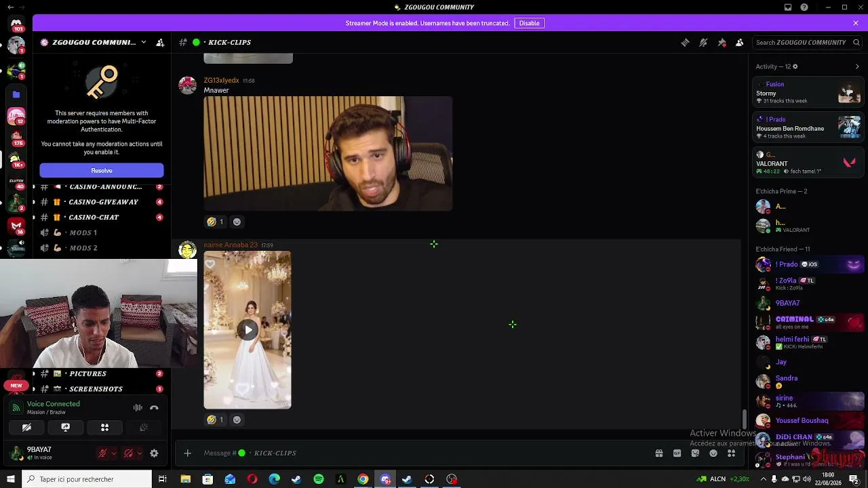Open the apps launcher in message bar
Screen dimensions: 868x488
point(732,453)
